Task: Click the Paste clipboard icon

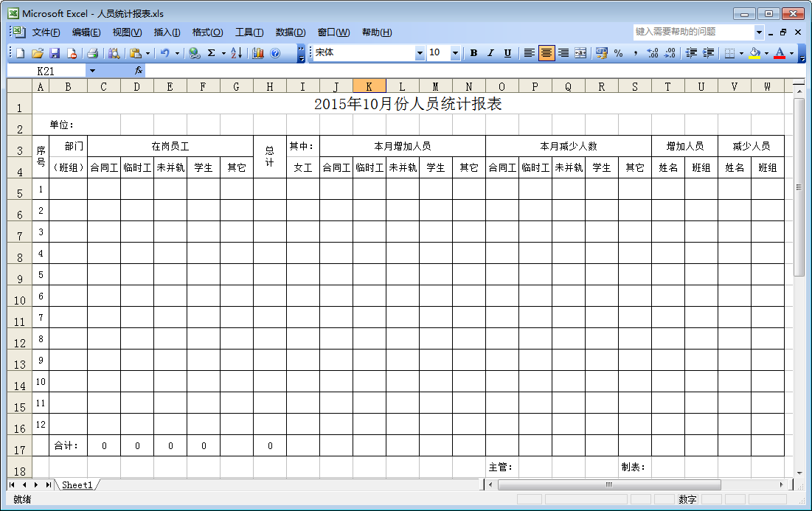Action: pos(136,53)
